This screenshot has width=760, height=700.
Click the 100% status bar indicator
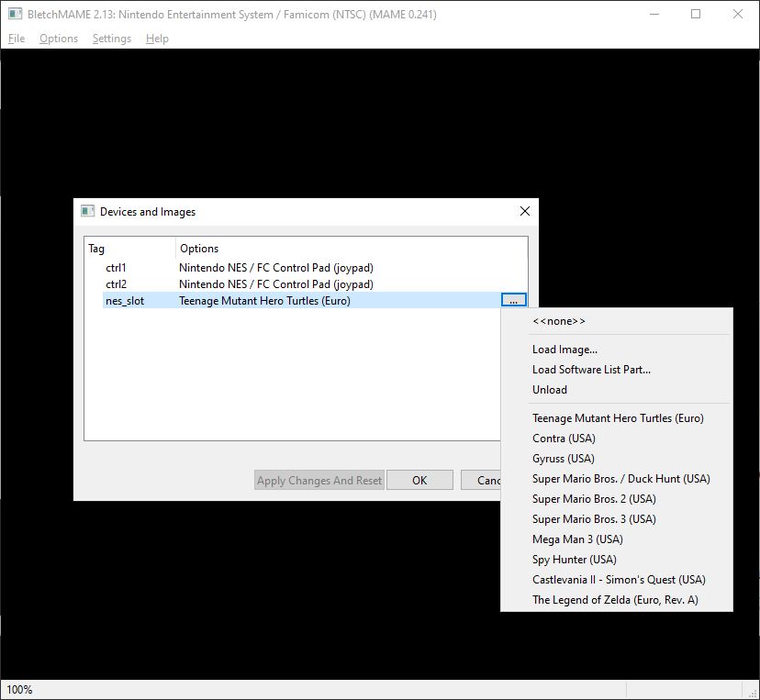pyautogui.click(x=19, y=689)
